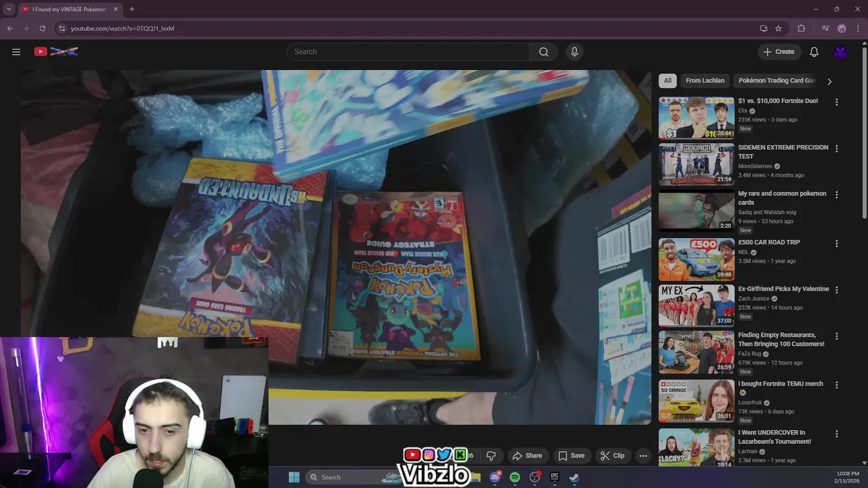Click the MY EX valentine thumbnail
The image size is (868, 488).
pyautogui.click(x=696, y=306)
